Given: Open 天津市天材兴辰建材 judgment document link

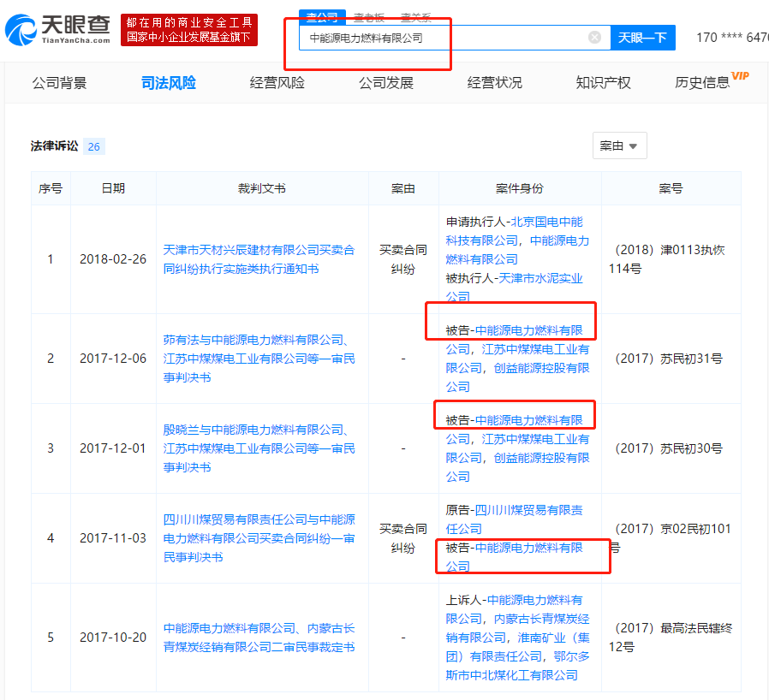Looking at the screenshot, I should point(259,259).
